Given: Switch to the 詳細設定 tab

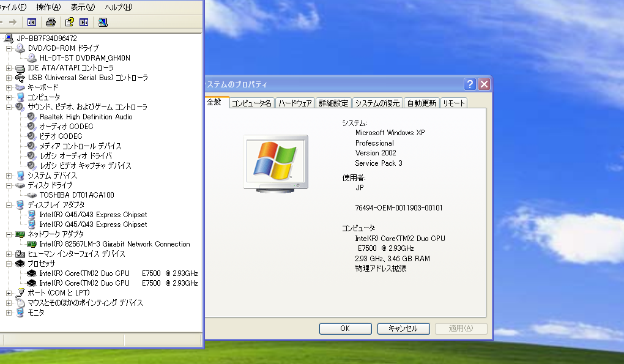Looking at the screenshot, I should click(333, 103).
